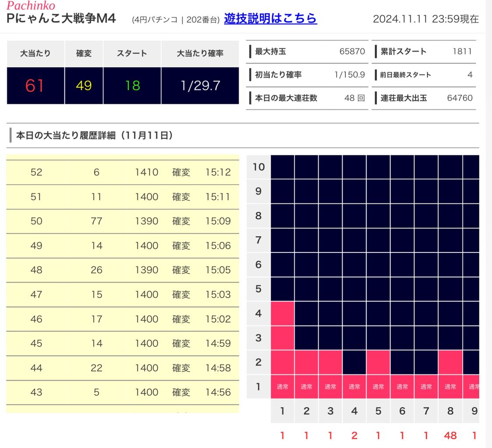Click the 通常 cell in chart column 4
Screen dimensions: 492x448
(354, 387)
